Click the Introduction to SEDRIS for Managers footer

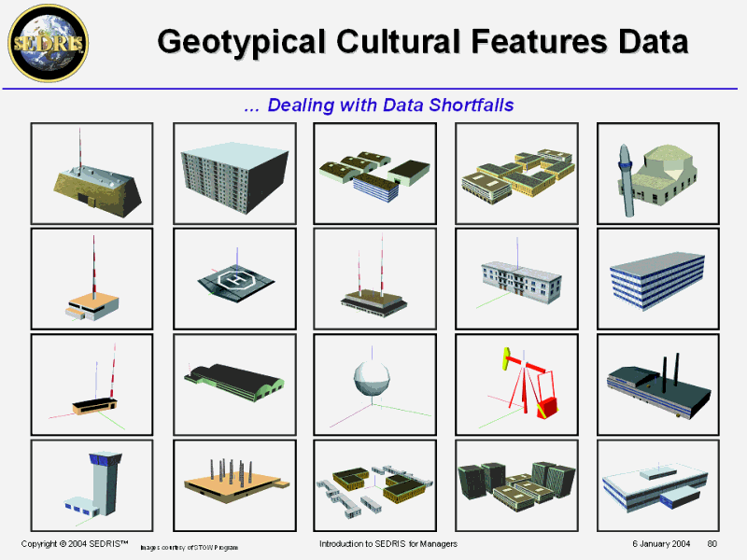(x=388, y=543)
